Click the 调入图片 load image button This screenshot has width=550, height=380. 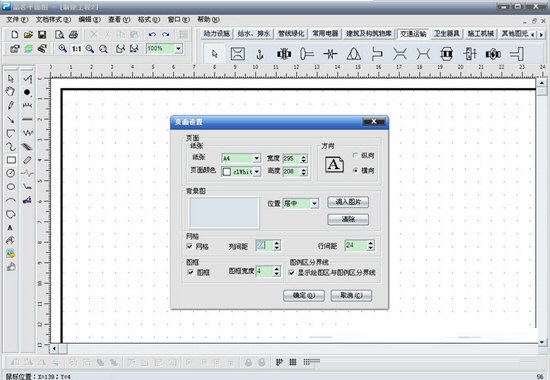click(x=348, y=202)
